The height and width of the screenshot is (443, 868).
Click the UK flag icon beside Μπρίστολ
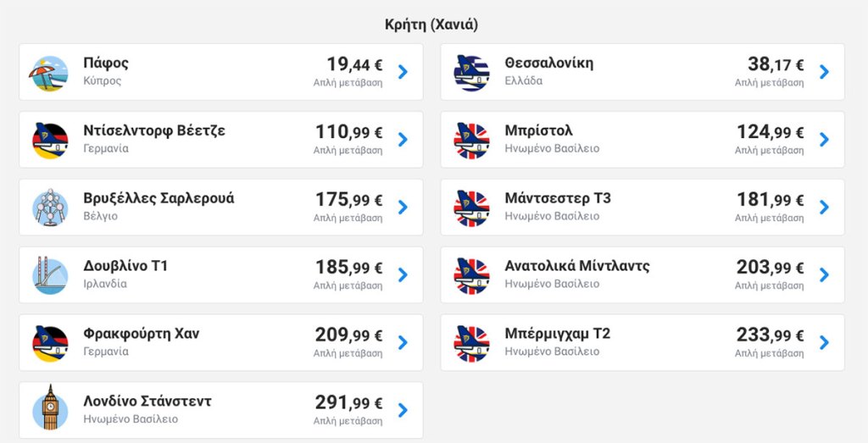[471, 141]
